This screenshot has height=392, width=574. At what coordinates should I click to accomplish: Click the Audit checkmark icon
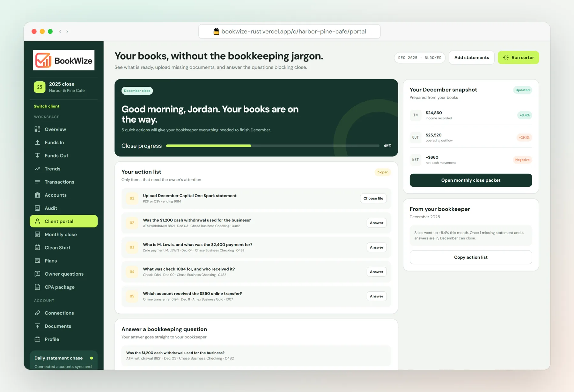click(37, 208)
